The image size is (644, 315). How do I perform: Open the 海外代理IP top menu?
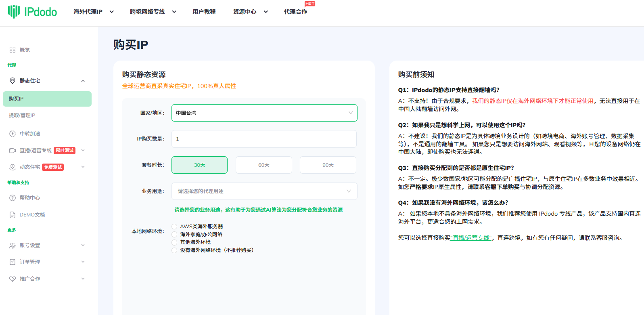(93, 12)
